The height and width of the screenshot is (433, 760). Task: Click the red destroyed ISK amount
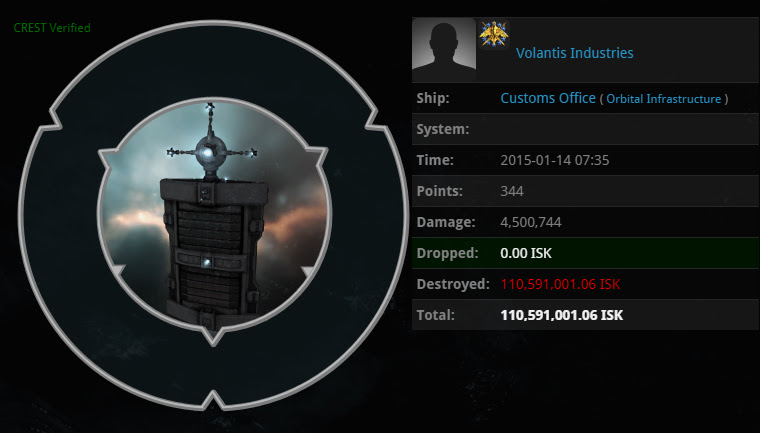[x=560, y=284]
